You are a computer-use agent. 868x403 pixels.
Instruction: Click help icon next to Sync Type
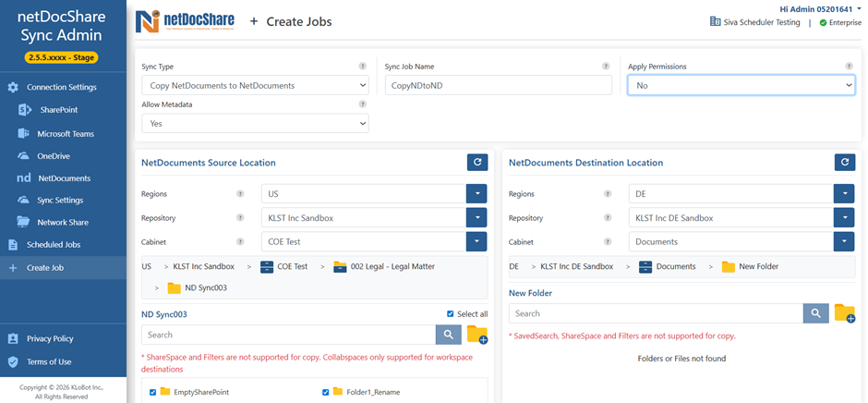(363, 66)
